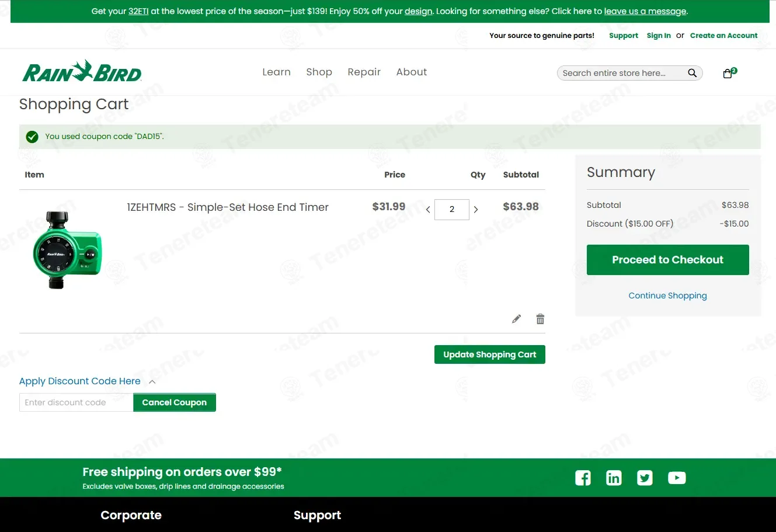Open the Simple-Set Hose End Timer product title
Viewport: 776px width, 532px height.
[x=228, y=207]
